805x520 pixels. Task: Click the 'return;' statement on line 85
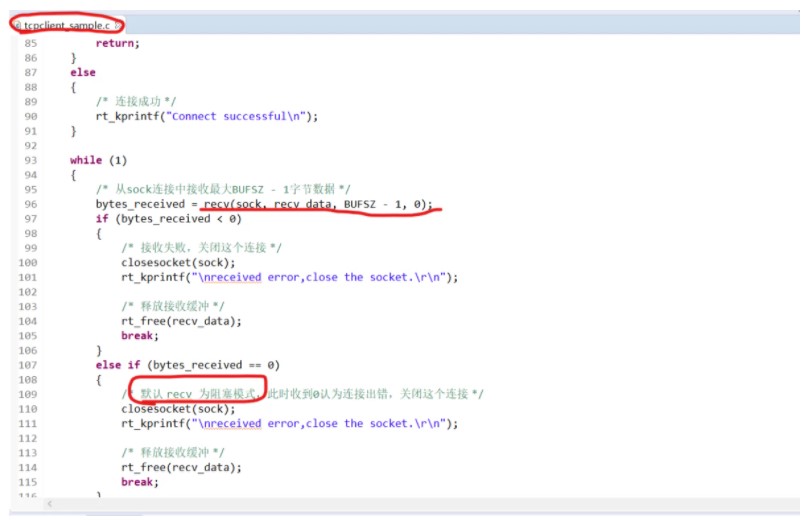tap(118, 43)
